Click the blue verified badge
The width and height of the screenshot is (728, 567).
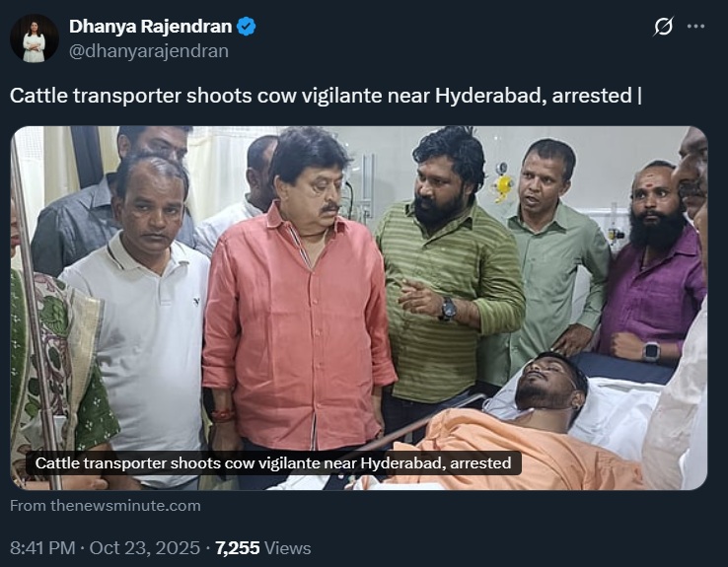(x=247, y=27)
